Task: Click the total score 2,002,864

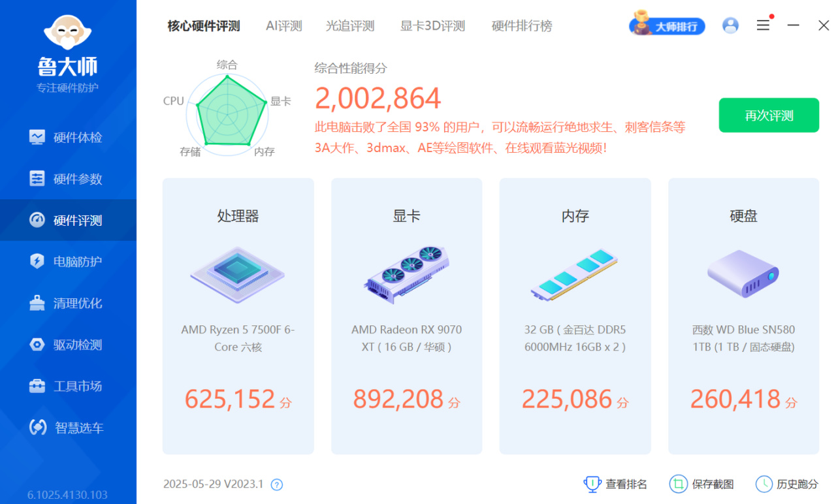Action: (x=378, y=99)
